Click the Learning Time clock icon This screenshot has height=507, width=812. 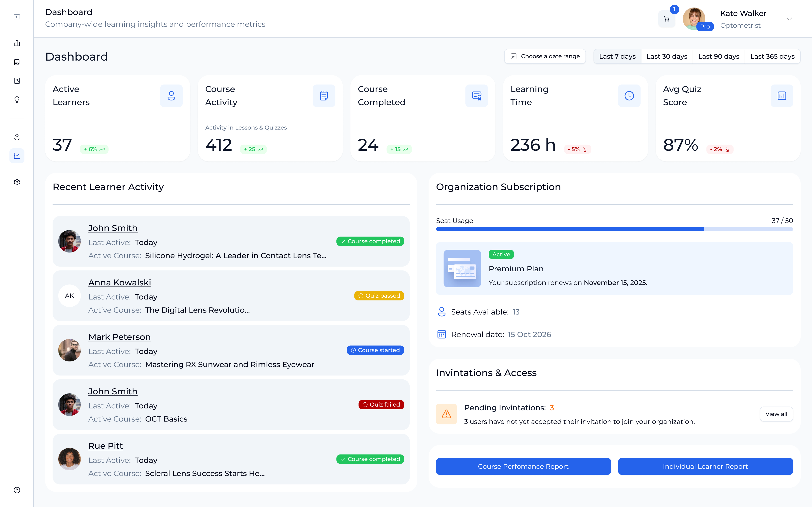pos(629,96)
